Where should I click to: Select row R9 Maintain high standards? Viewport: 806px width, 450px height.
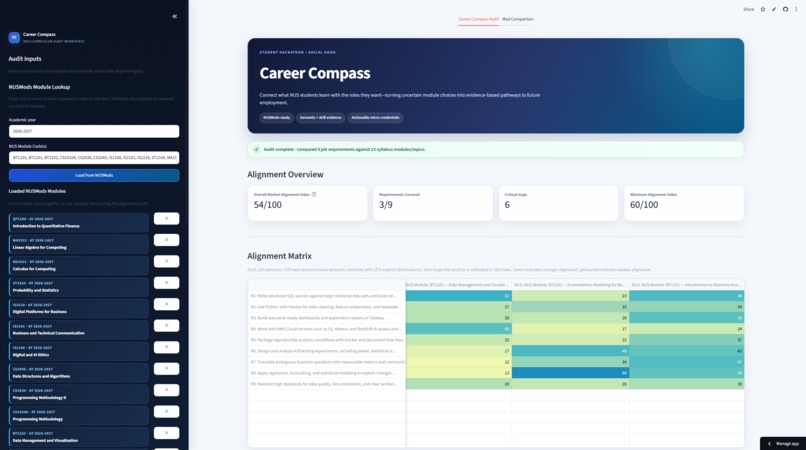327,384
